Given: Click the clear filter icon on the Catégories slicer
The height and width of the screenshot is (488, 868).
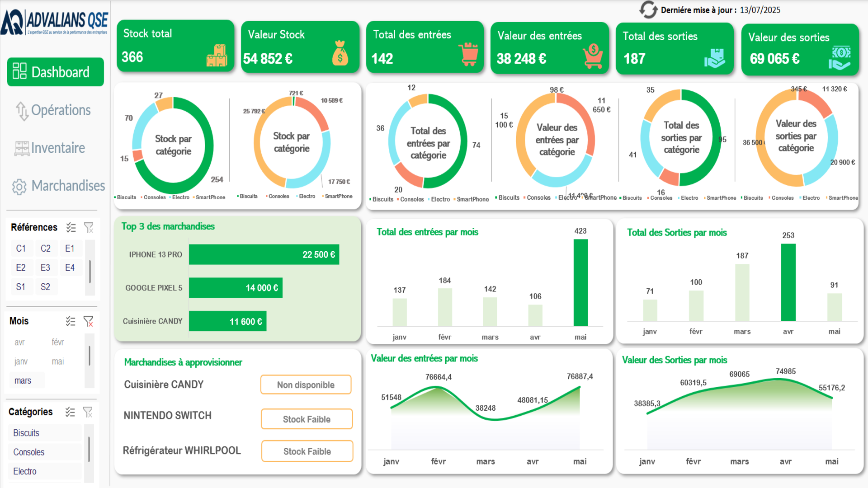Looking at the screenshot, I should [88, 412].
